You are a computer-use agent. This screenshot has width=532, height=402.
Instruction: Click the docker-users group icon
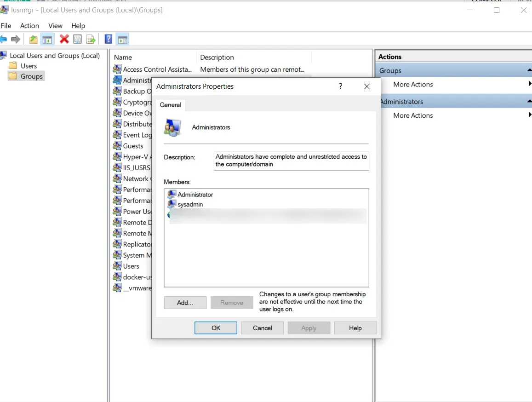(x=117, y=277)
